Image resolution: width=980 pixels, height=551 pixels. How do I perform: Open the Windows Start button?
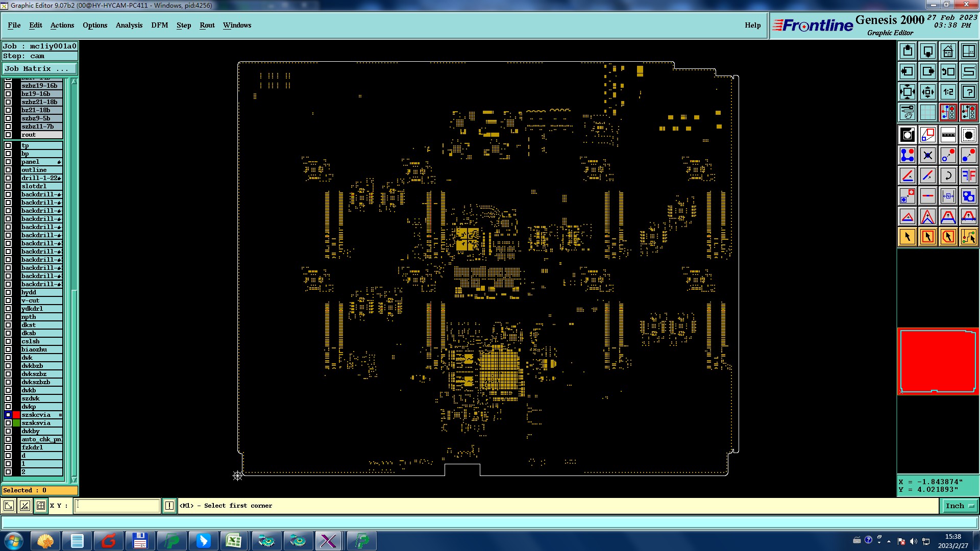point(14,541)
